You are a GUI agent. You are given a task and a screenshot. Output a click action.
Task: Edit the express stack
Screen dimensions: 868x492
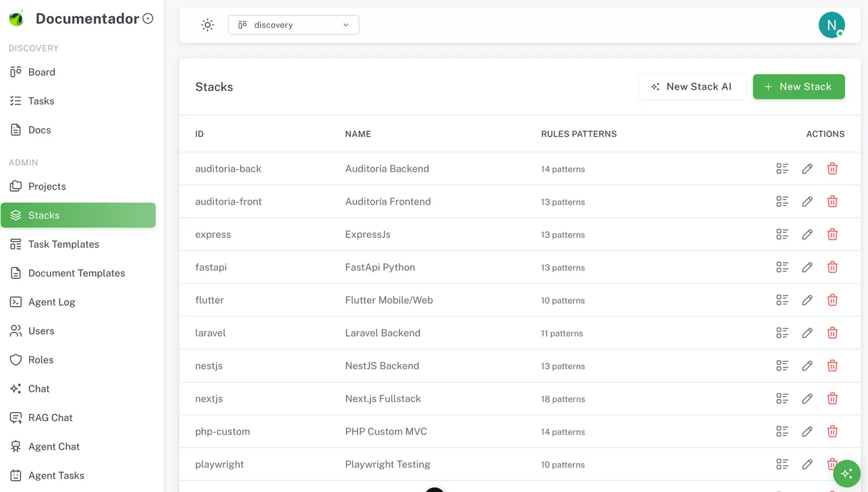coord(807,234)
